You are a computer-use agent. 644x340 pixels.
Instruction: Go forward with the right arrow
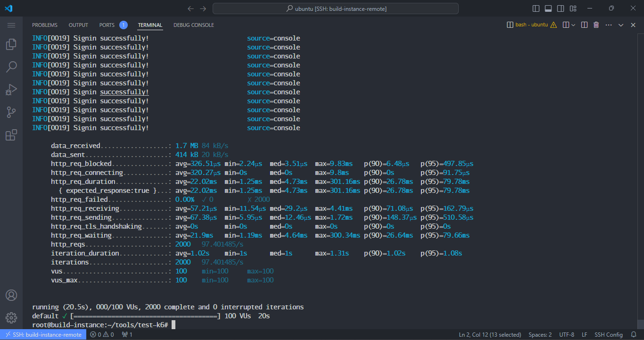click(x=203, y=8)
